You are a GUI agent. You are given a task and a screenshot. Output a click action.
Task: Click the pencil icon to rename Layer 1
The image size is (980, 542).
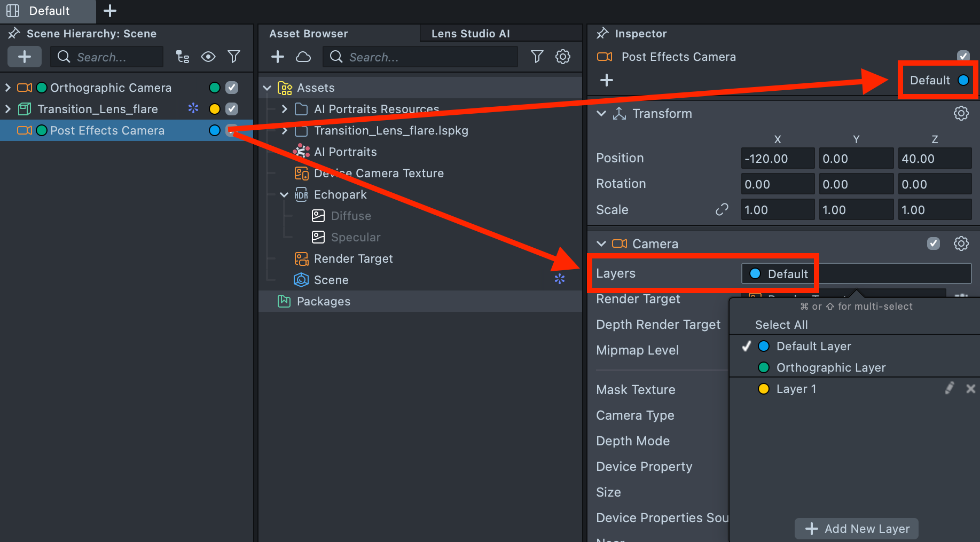(949, 389)
